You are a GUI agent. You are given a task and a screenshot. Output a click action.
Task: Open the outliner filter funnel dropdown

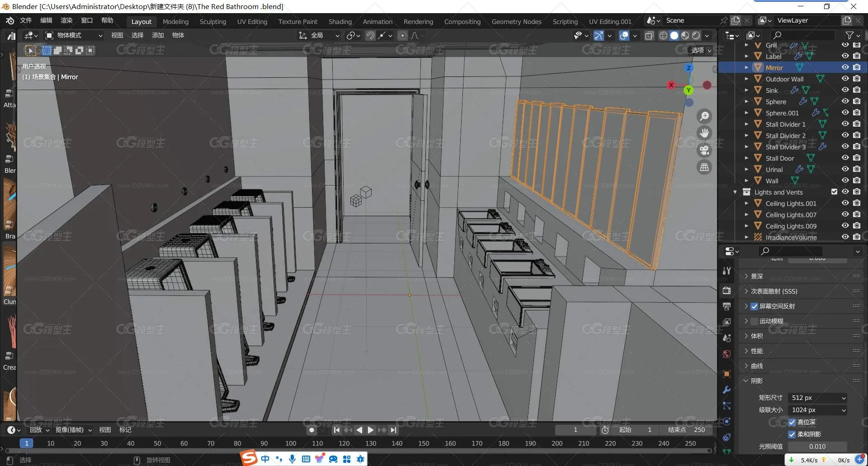(853, 35)
